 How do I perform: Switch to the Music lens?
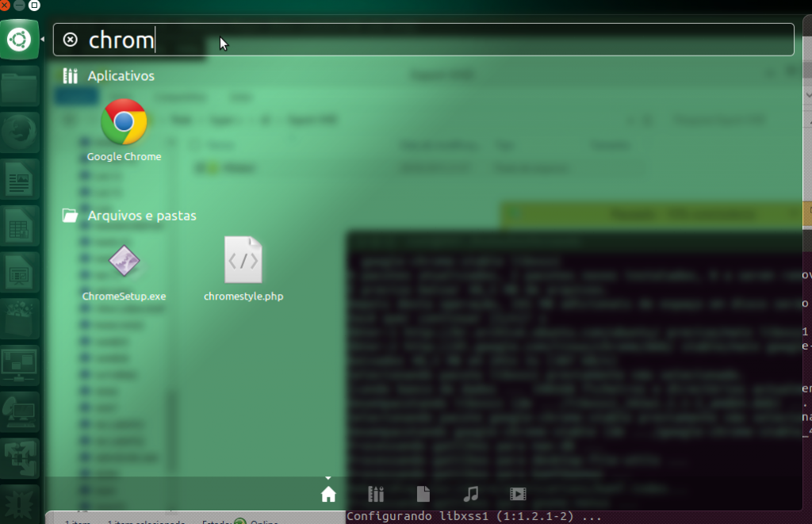pos(471,495)
